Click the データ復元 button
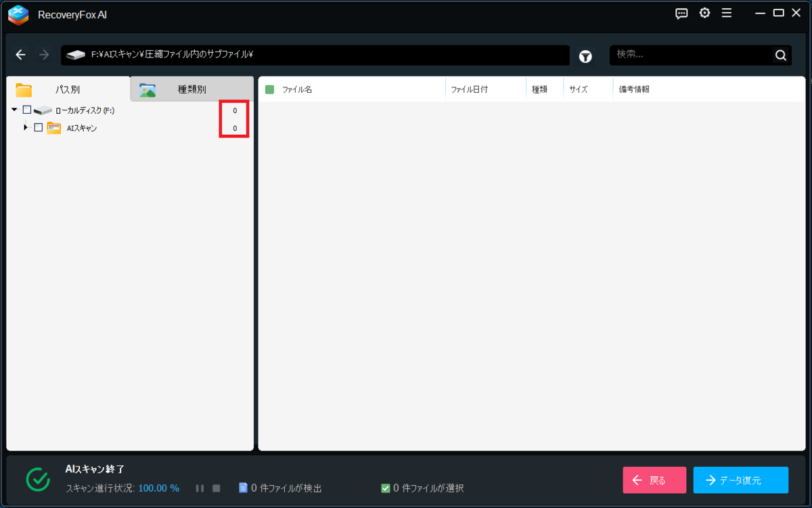The height and width of the screenshot is (508, 812). tap(741, 480)
